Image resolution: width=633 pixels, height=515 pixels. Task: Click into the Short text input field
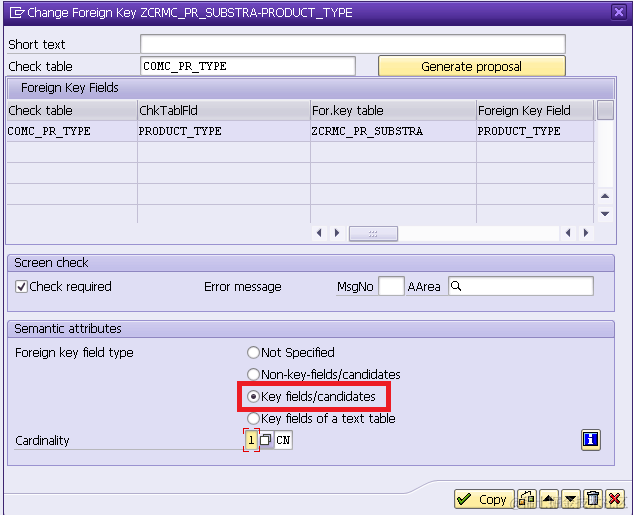353,44
